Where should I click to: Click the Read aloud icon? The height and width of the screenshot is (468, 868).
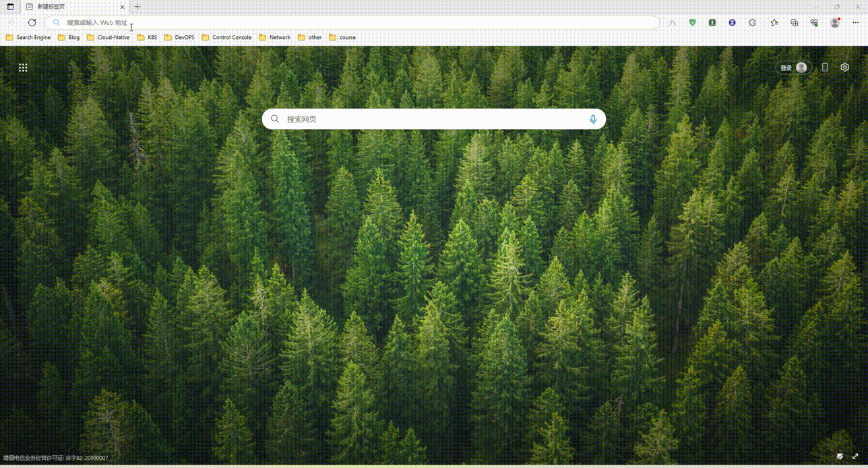[673, 22]
